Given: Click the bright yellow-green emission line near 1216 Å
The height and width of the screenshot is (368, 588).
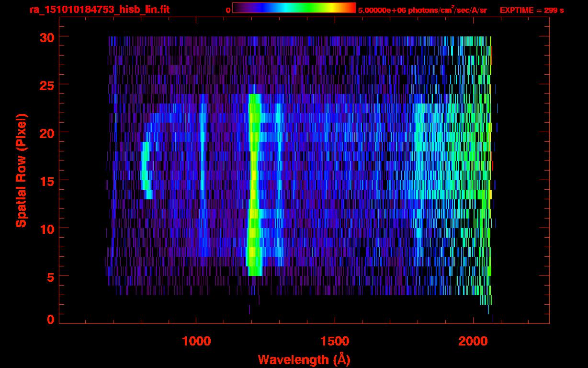Looking at the screenshot, I should pos(254,185).
